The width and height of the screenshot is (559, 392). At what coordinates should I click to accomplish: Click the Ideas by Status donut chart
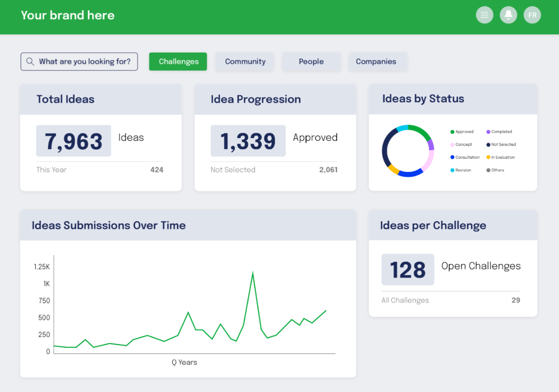pos(408,151)
